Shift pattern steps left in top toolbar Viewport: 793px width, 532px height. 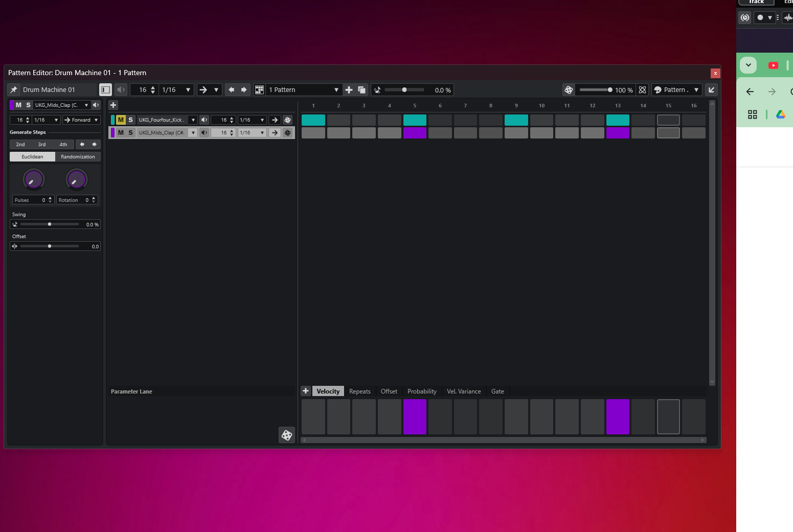tap(232, 90)
